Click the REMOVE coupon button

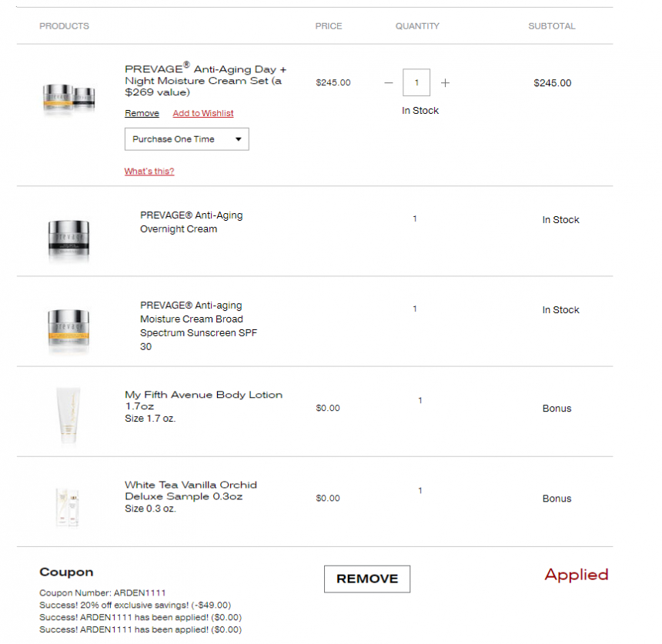pos(367,579)
